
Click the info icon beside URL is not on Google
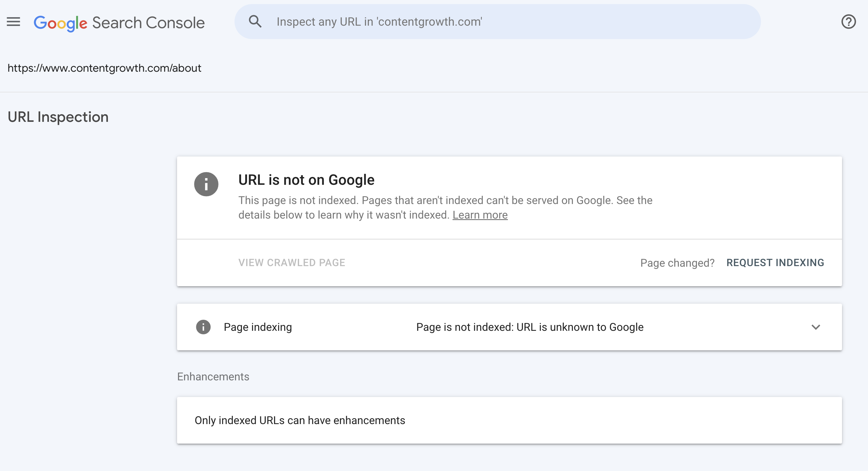tap(206, 184)
